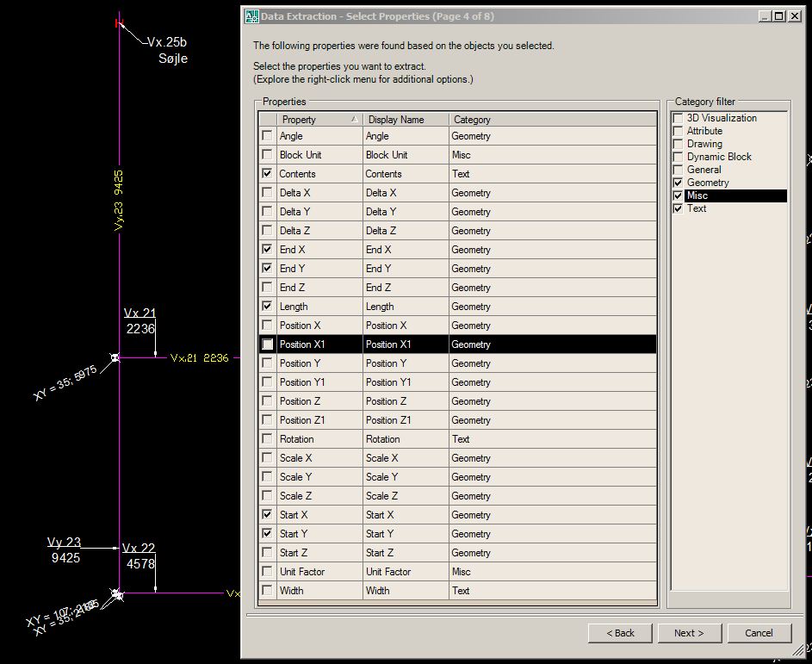Uncheck the Misc category filter
Image resolution: width=812 pixels, height=664 pixels.
pyautogui.click(x=677, y=195)
